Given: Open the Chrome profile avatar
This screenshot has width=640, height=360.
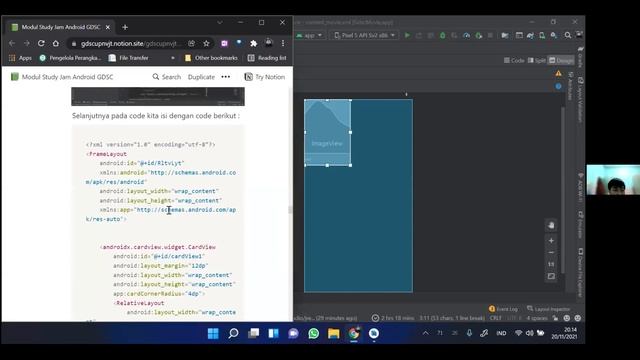Looking at the screenshot, I should [x=269, y=43].
